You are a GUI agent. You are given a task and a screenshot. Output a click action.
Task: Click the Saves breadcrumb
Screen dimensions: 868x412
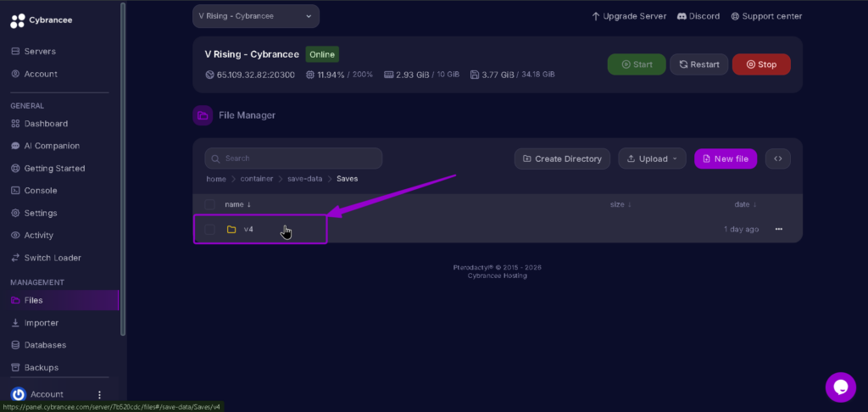pos(347,179)
